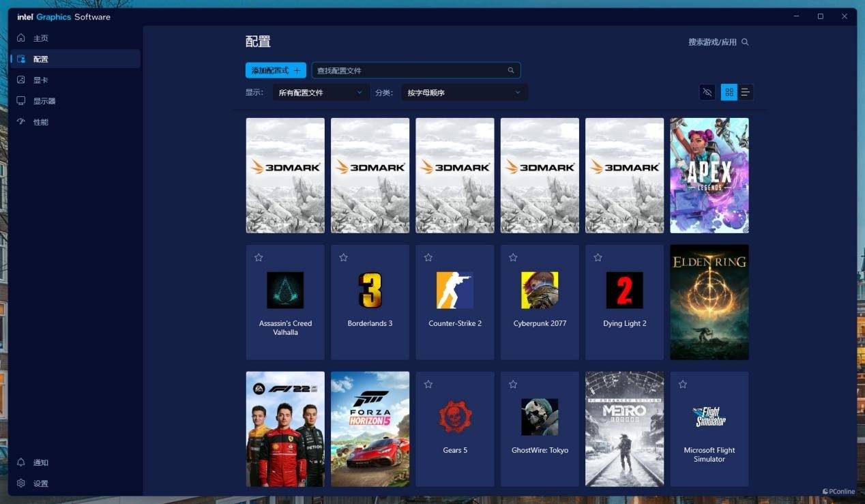Switch to grid view layout

729,92
